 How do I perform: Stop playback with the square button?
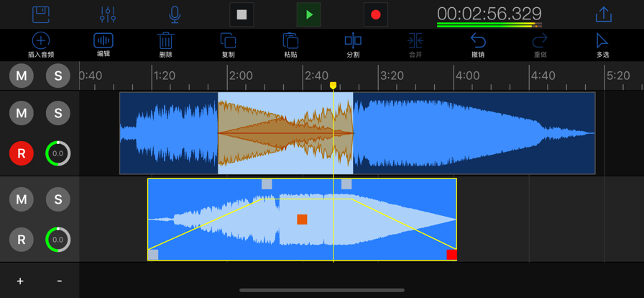click(x=241, y=15)
